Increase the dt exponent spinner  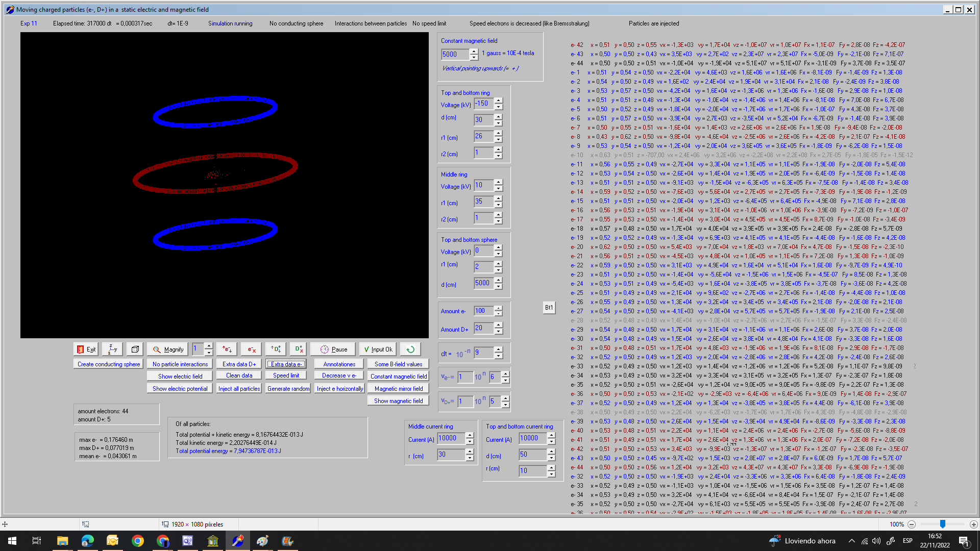click(x=498, y=349)
